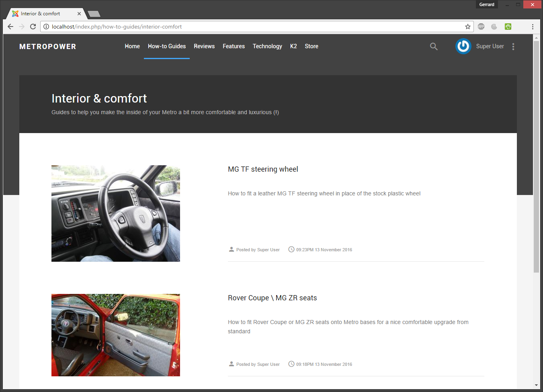Click the address bar URL field
The image size is (543, 392).
tap(257, 27)
